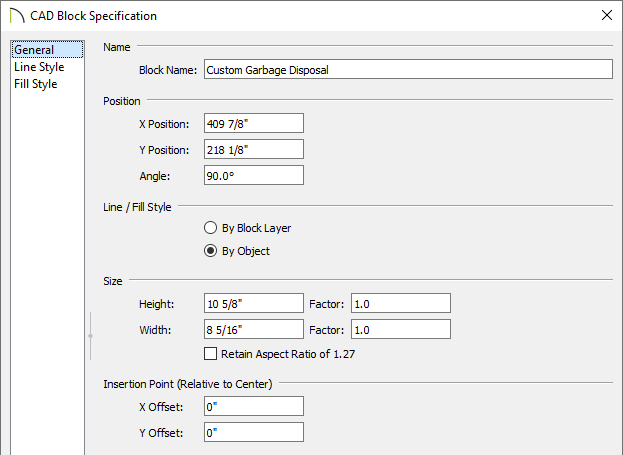Edit the X Position field
This screenshot has width=623, height=455.
[254, 124]
